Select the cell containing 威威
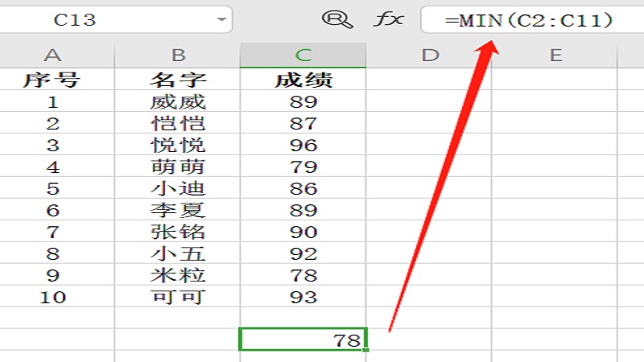Screen dimensions: 644x362 (x=178, y=101)
